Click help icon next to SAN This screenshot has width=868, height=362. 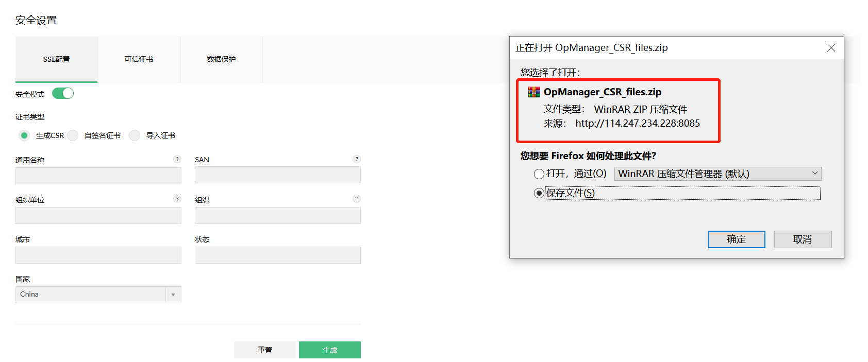[357, 159]
